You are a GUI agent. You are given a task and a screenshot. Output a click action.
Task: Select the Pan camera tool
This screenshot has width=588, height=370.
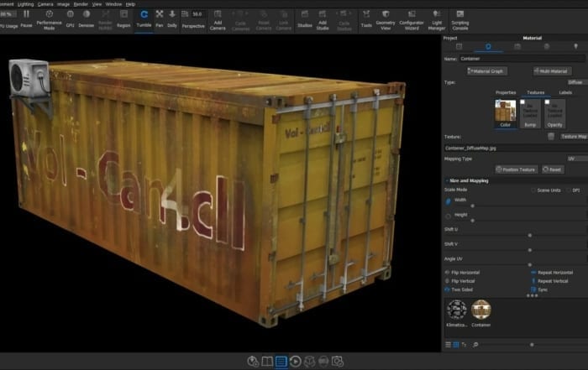coord(160,18)
